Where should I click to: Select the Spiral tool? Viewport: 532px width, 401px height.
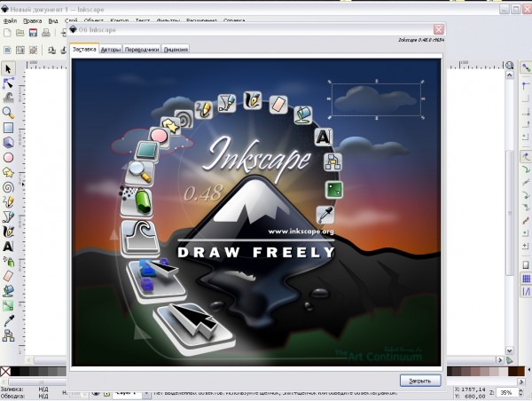(x=8, y=187)
